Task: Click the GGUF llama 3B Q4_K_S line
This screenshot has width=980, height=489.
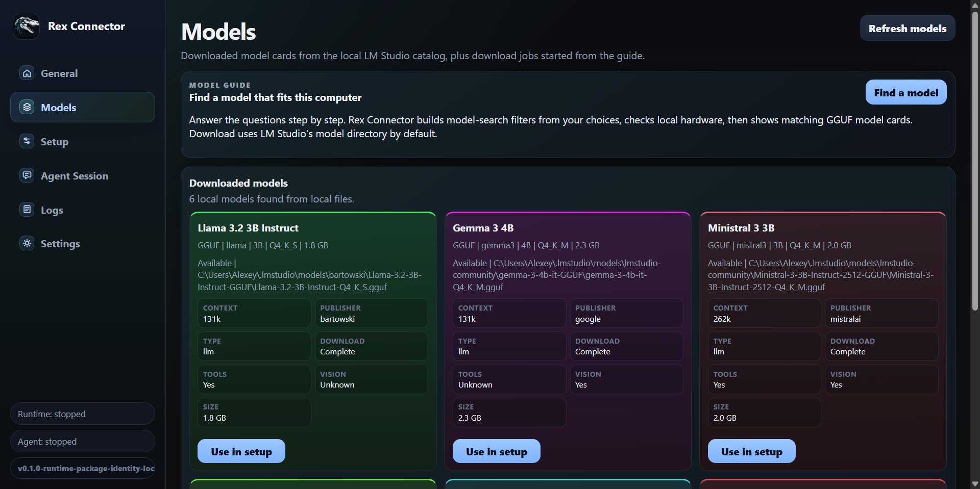Action: click(263, 245)
